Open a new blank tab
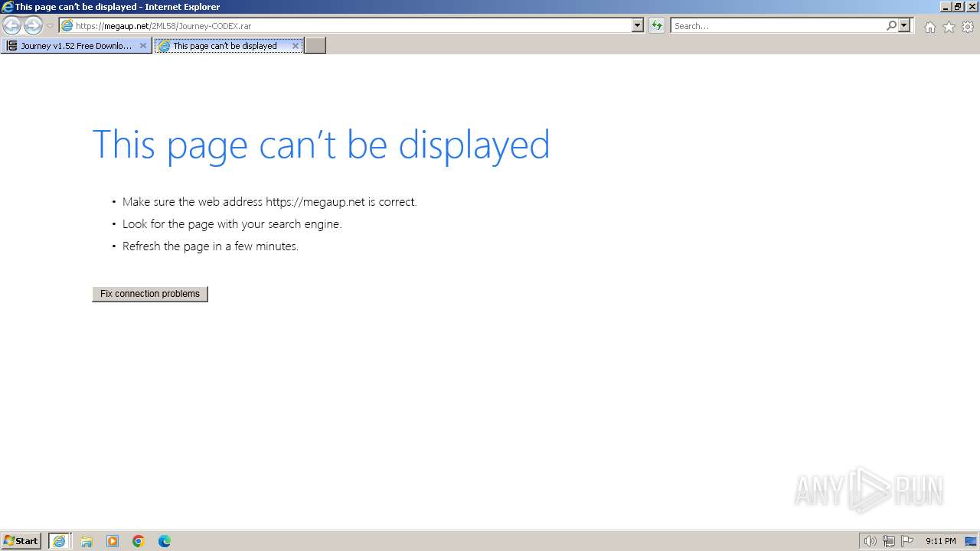The image size is (980, 551). pyautogui.click(x=315, y=46)
